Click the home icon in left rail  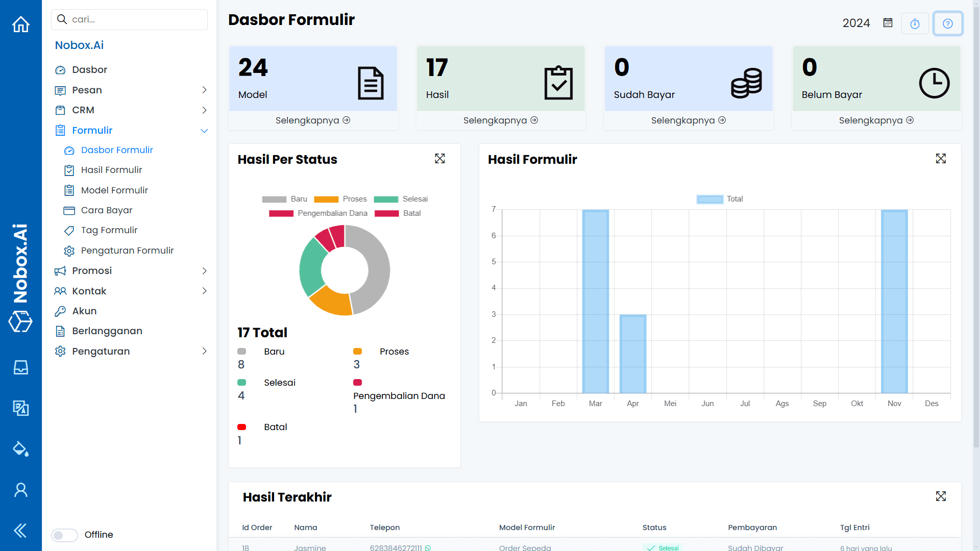click(x=21, y=24)
